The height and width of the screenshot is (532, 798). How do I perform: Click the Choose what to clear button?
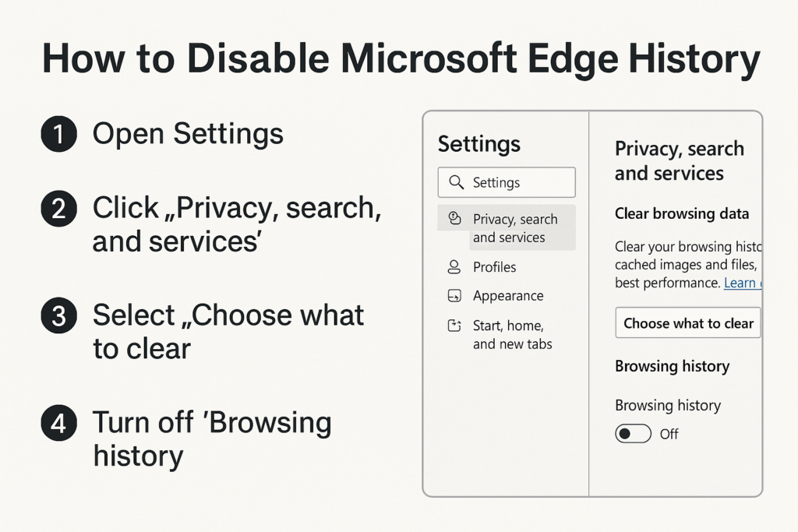[688, 323]
